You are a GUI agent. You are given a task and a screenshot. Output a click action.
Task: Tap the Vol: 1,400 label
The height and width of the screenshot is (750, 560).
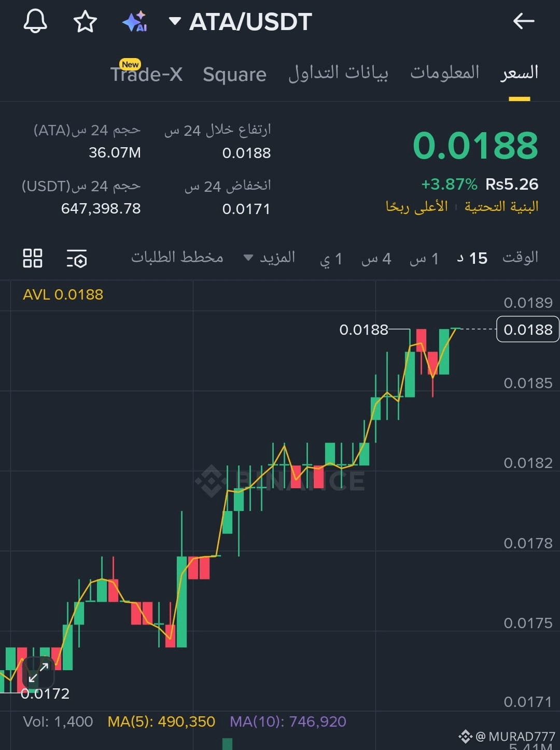58,721
